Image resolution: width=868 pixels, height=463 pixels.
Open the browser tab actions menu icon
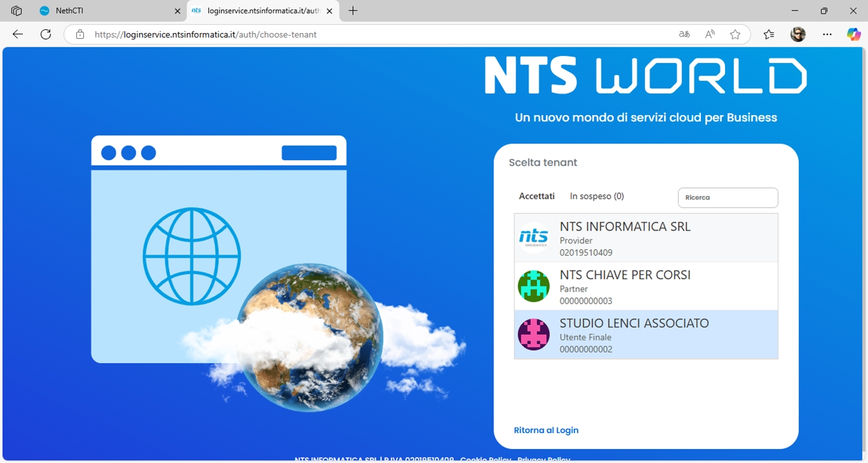click(17, 11)
